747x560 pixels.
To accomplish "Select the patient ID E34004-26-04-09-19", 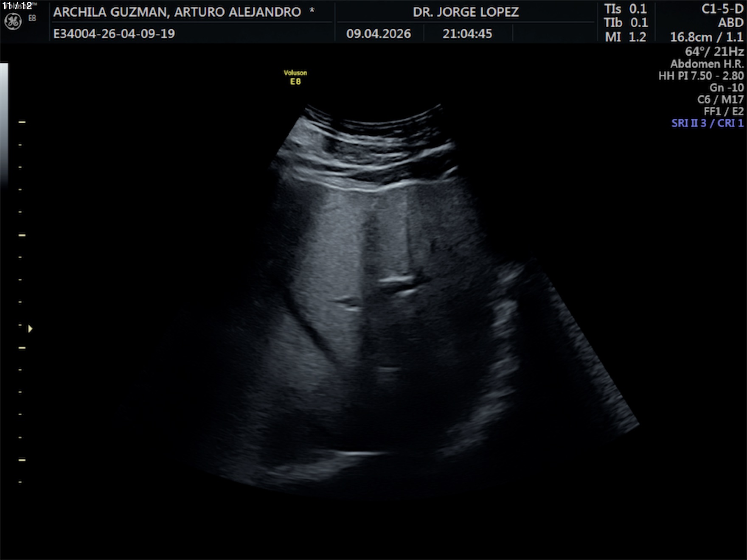I will [x=114, y=34].
